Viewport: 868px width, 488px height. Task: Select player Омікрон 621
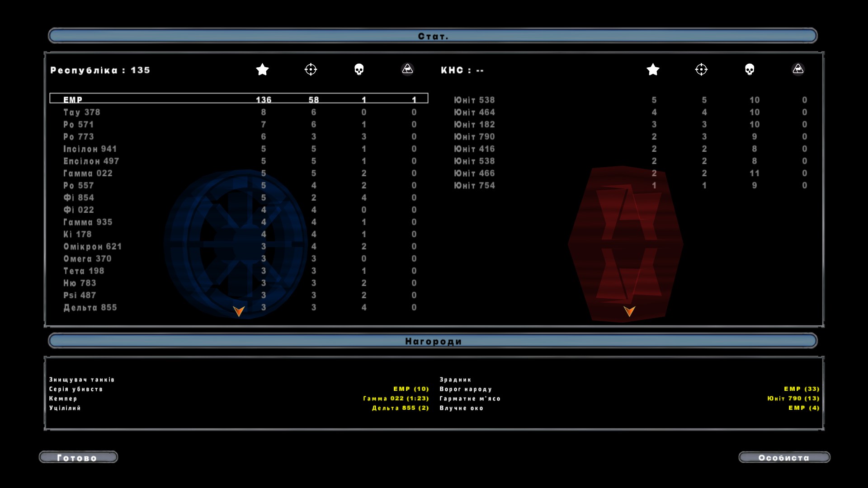click(239, 246)
